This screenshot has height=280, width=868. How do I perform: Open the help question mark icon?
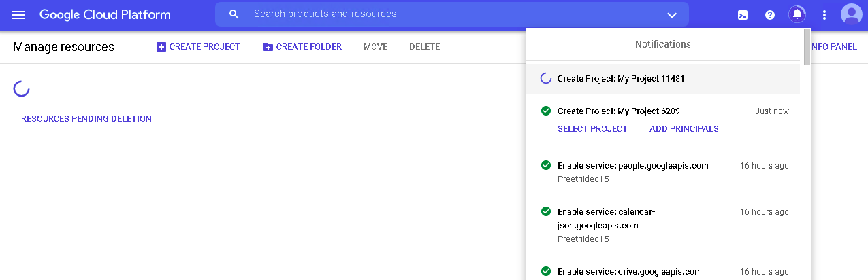tap(770, 14)
